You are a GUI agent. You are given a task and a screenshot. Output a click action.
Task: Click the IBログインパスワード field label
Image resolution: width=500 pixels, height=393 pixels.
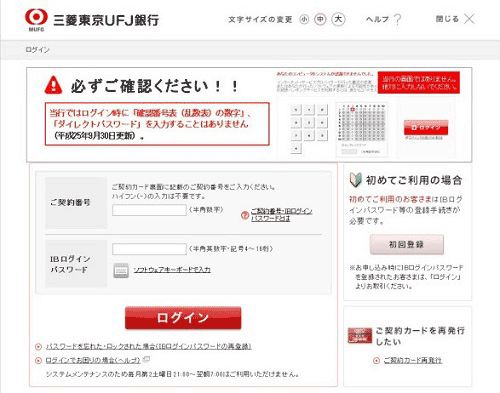[70, 264]
